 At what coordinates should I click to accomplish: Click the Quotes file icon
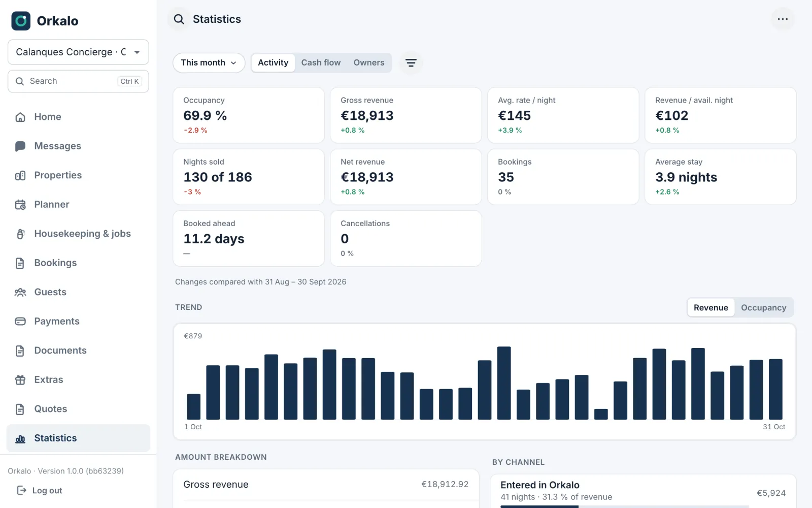[20, 409]
